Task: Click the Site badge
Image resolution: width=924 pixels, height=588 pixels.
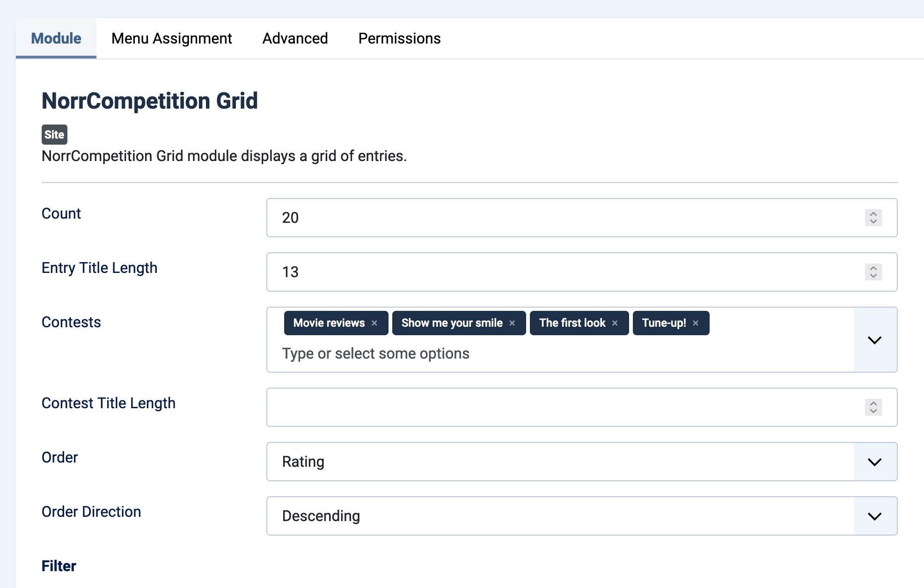Action: (54, 134)
